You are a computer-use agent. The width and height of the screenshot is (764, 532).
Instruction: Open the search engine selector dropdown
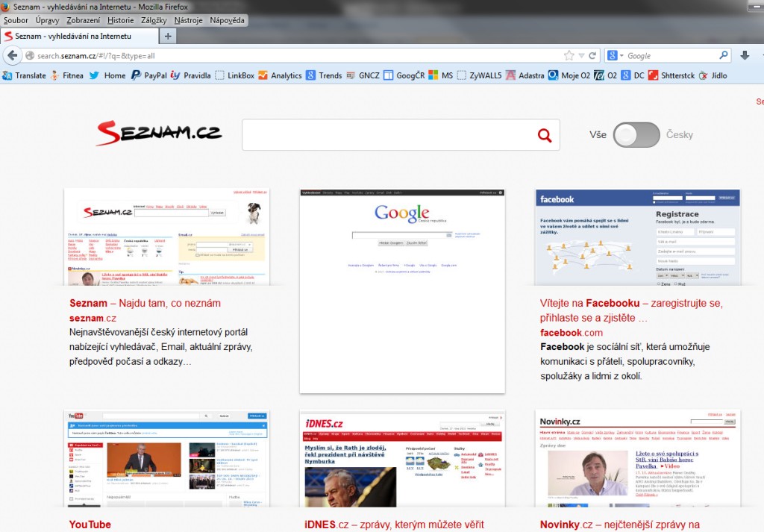(616, 55)
